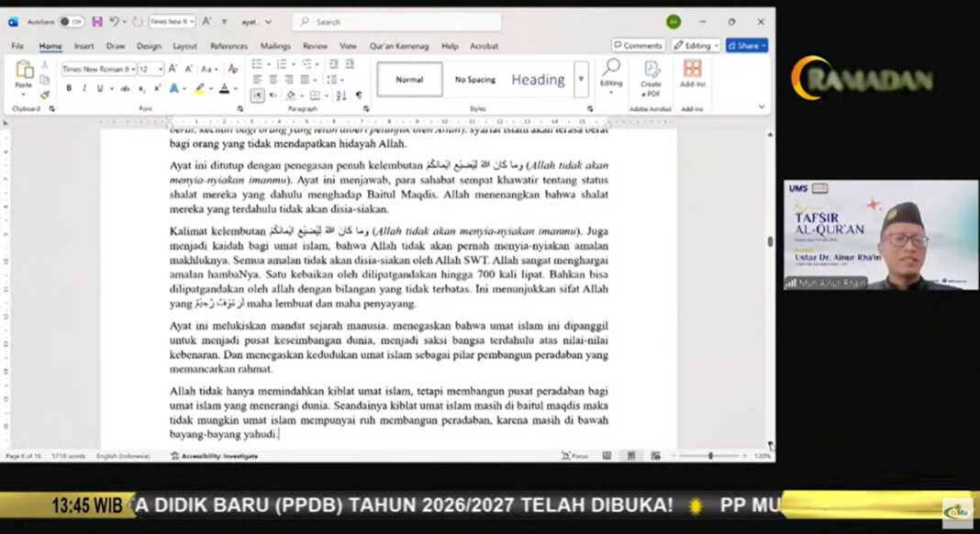The height and width of the screenshot is (534, 980).
Task: Click the Italic formatting icon
Action: 84,88
